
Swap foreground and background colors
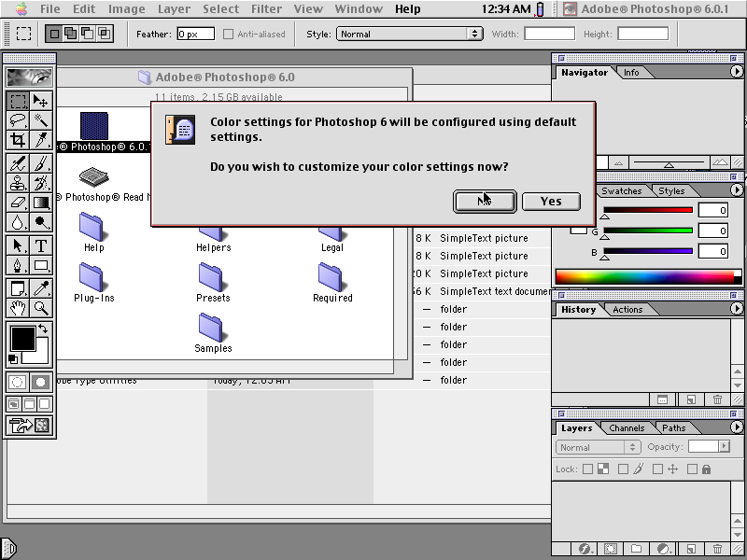(43, 329)
